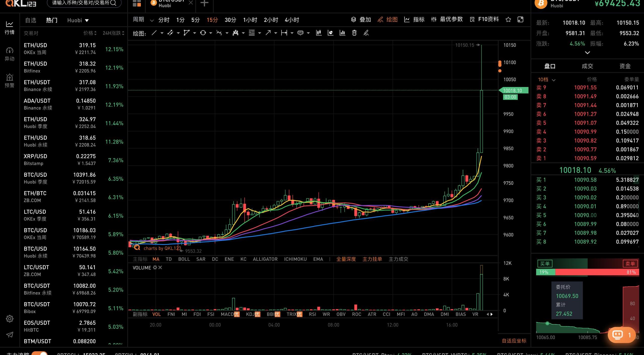The height and width of the screenshot is (355, 644).
Task: Expand circle tool options arrow
Action: (211, 33)
